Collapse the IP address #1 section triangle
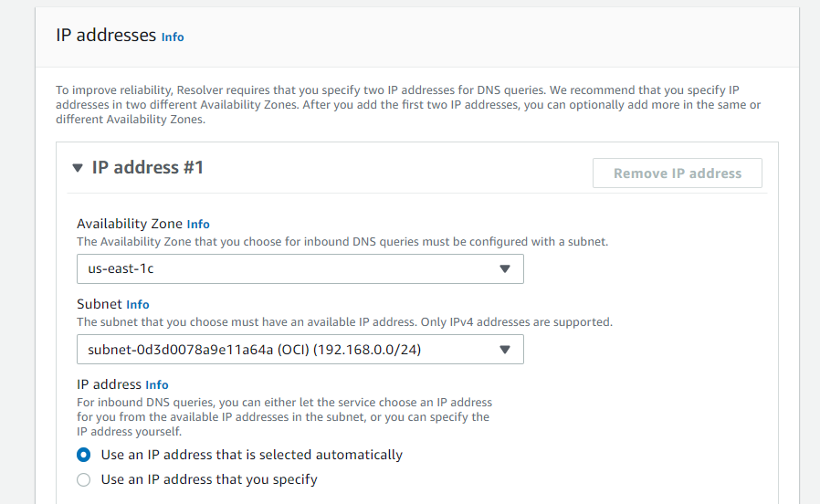The width and height of the screenshot is (820, 504). pos(78,168)
